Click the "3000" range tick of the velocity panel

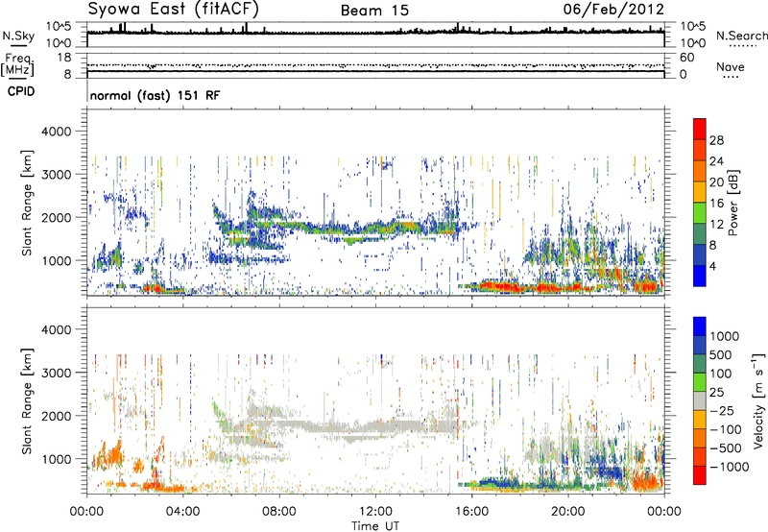pyautogui.click(x=57, y=373)
